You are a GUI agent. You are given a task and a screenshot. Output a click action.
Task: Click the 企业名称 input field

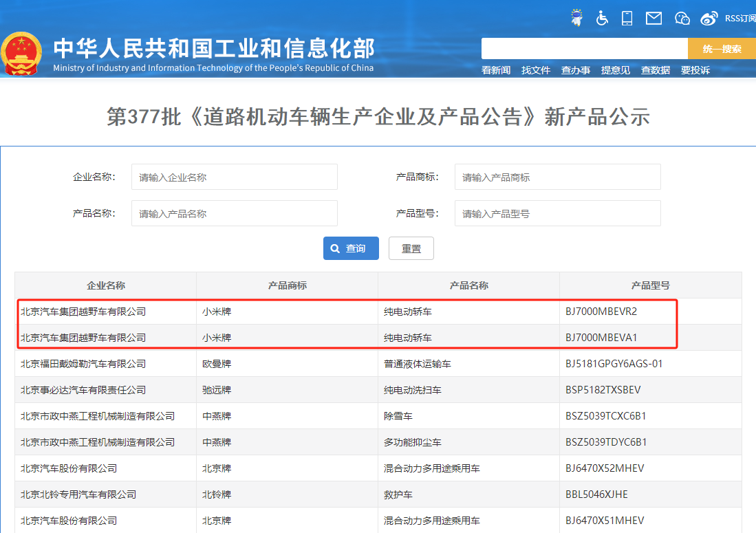pyautogui.click(x=234, y=177)
